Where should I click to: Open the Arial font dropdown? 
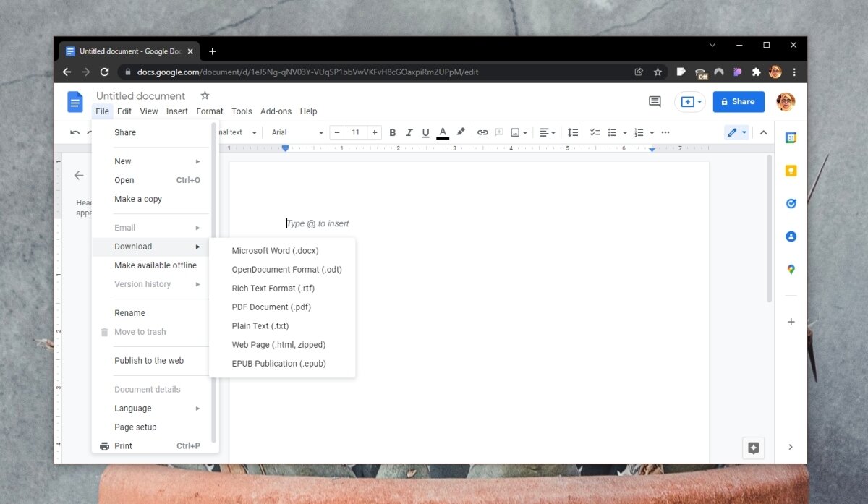(x=297, y=132)
